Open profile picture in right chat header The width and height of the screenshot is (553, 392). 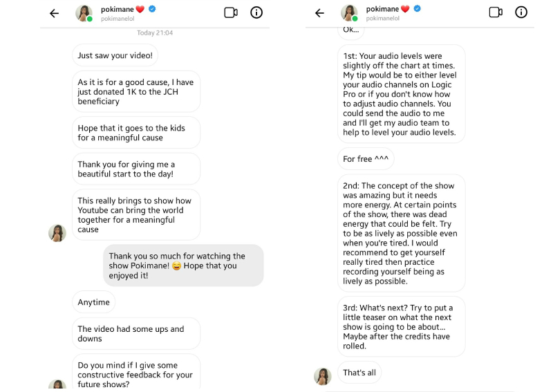349,13
